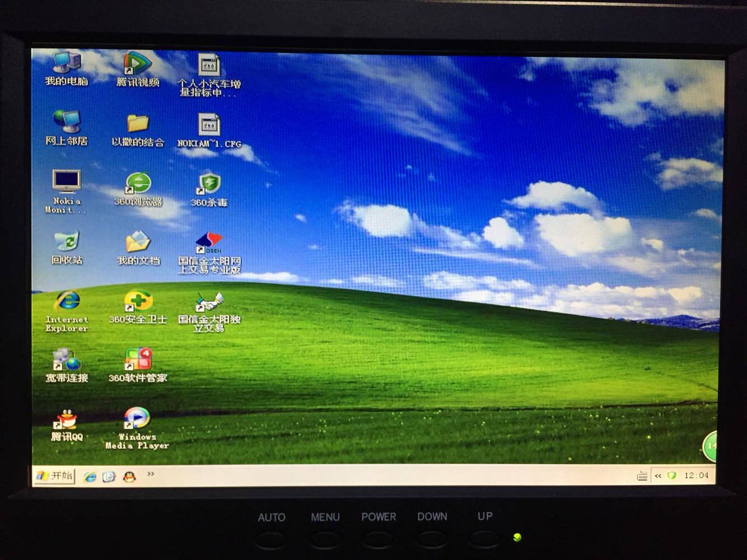Select the NOKIAM~1.CFG file icon
Image resolution: width=747 pixels, height=560 pixels.
(x=209, y=130)
